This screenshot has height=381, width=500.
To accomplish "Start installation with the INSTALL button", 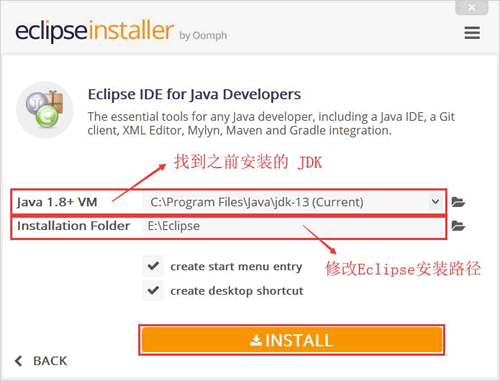I will pyautogui.click(x=292, y=340).
